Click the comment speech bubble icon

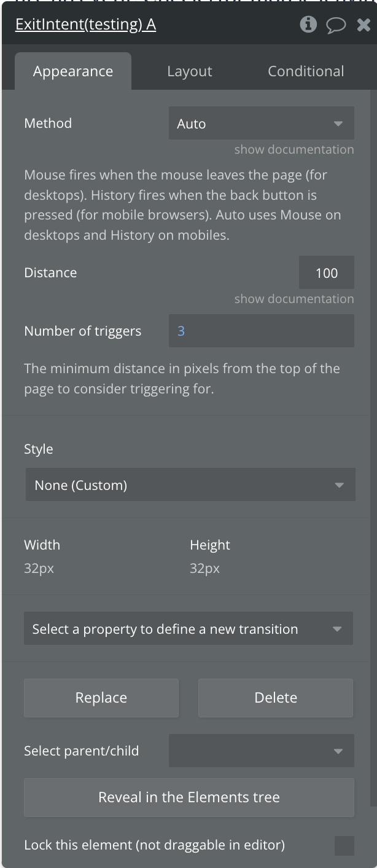336,25
